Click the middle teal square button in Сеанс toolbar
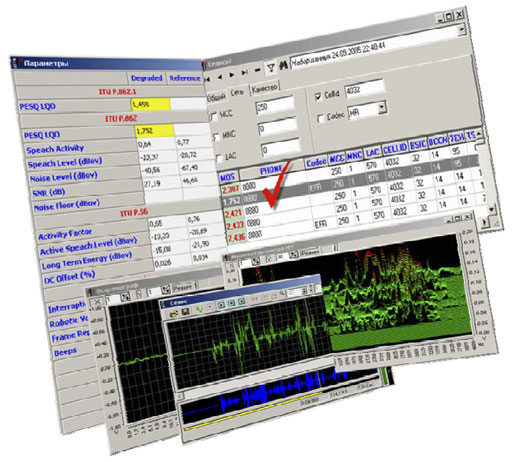The width and height of the screenshot is (520, 462). (231, 303)
